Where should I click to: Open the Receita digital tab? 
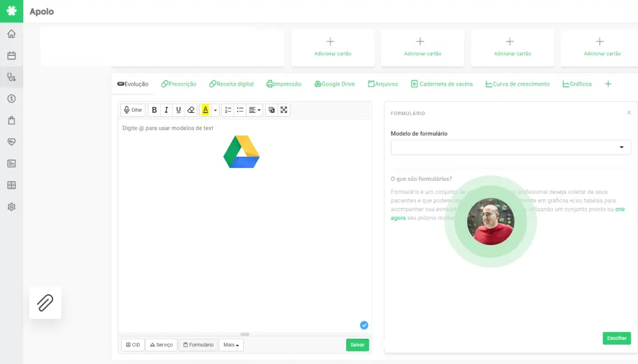point(231,84)
